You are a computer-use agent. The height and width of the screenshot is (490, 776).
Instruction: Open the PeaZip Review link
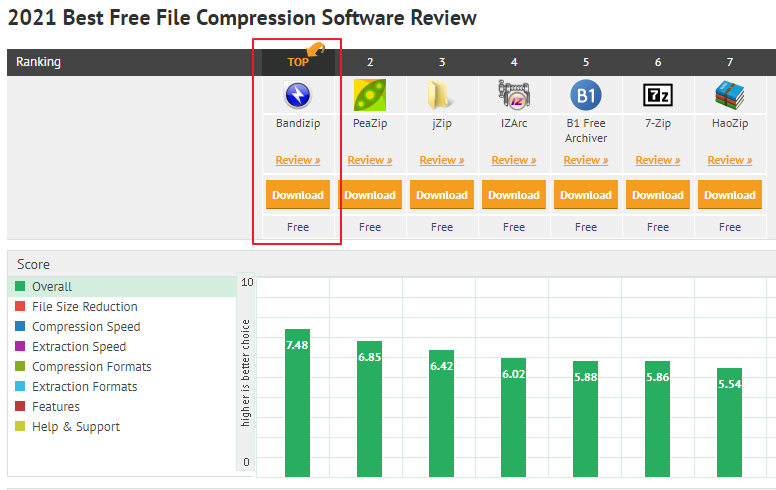point(370,160)
